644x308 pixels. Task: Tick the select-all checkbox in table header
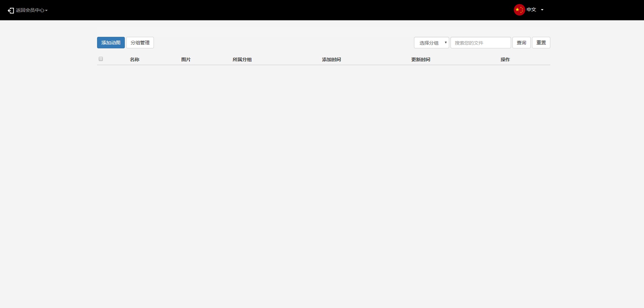click(x=101, y=59)
